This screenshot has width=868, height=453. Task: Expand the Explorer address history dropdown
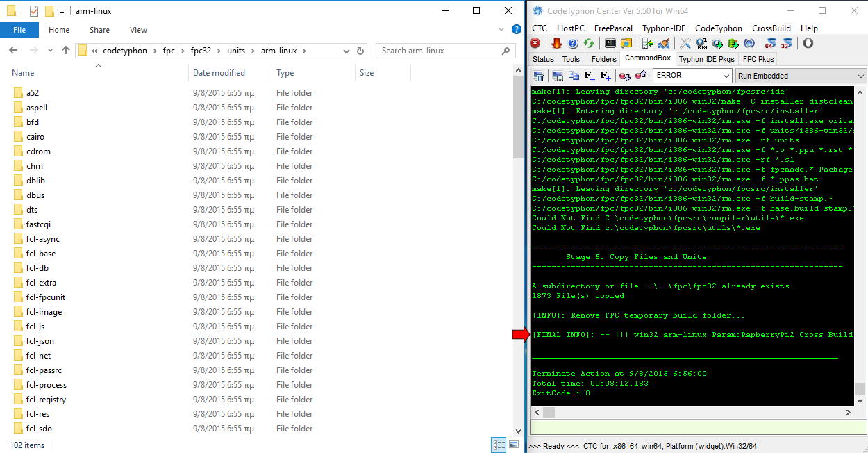347,51
